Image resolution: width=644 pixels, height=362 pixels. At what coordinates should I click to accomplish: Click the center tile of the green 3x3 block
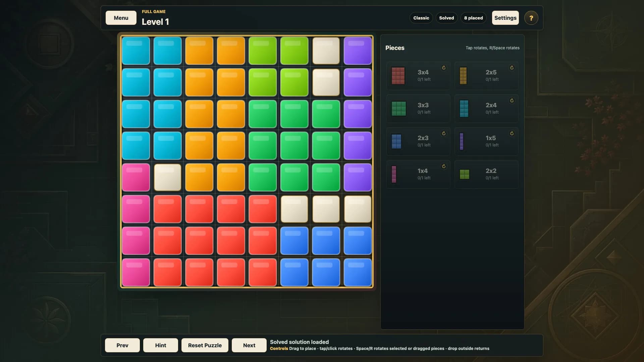pyautogui.click(x=294, y=145)
